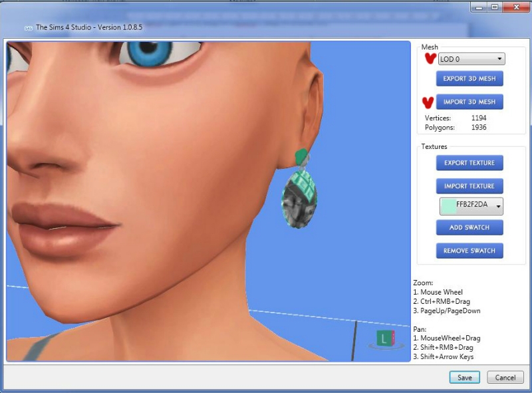This screenshot has width=532, height=393.
Task: Click the green earring stud on the ear
Action: coord(303,158)
